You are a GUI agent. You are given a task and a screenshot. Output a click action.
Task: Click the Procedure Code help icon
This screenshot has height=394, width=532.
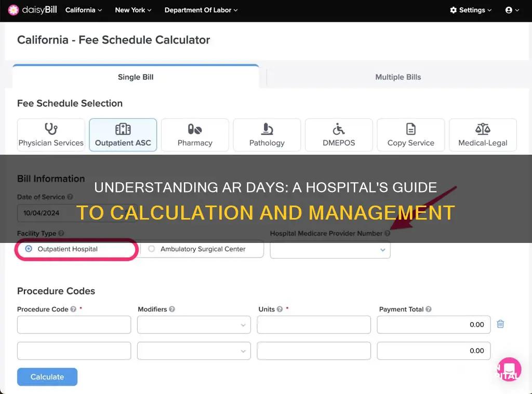click(x=73, y=309)
